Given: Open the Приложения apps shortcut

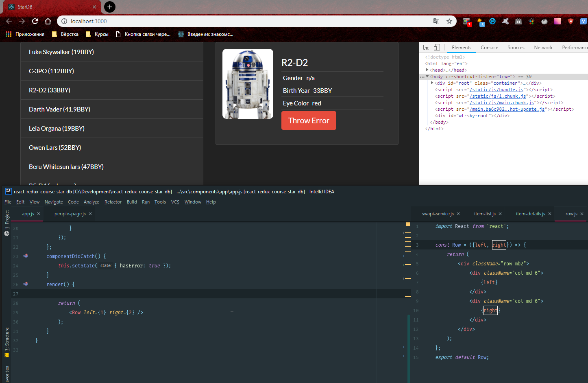Looking at the screenshot, I should 25,34.
